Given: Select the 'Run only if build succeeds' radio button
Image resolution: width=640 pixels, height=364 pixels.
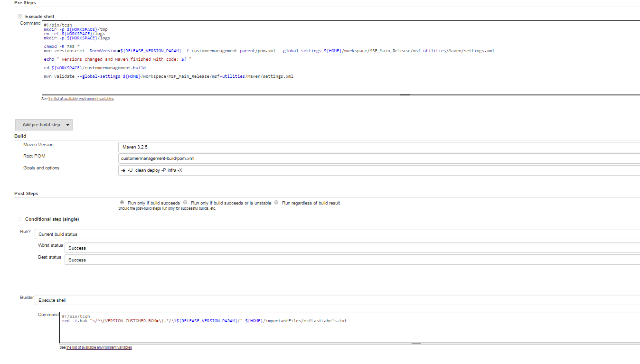Looking at the screenshot, I should point(122,203).
